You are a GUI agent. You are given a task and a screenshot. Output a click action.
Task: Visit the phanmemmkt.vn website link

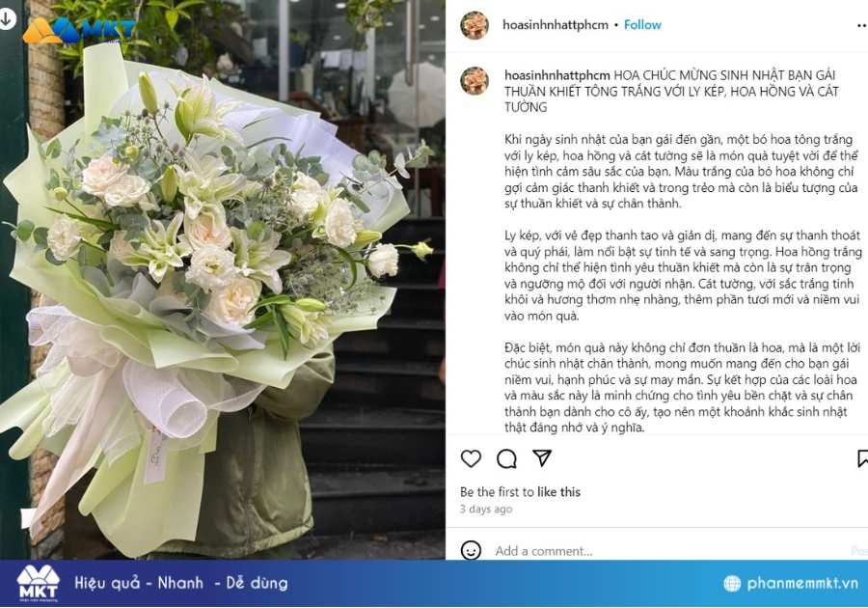(802, 583)
